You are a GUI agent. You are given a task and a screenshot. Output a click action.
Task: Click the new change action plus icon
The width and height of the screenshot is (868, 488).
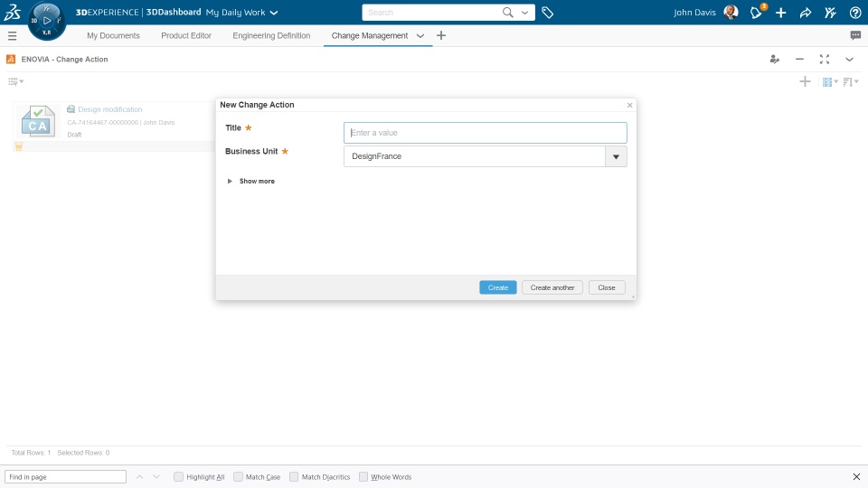click(805, 82)
